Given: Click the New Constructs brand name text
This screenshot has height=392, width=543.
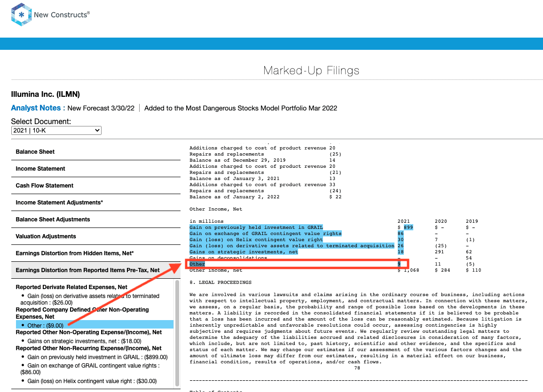Looking at the screenshot, I should (x=62, y=15).
